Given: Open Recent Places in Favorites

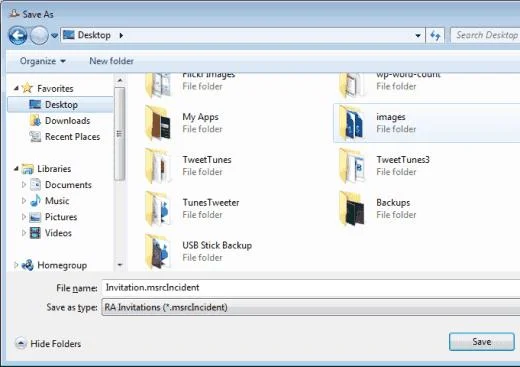Looking at the screenshot, I should (72, 137).
